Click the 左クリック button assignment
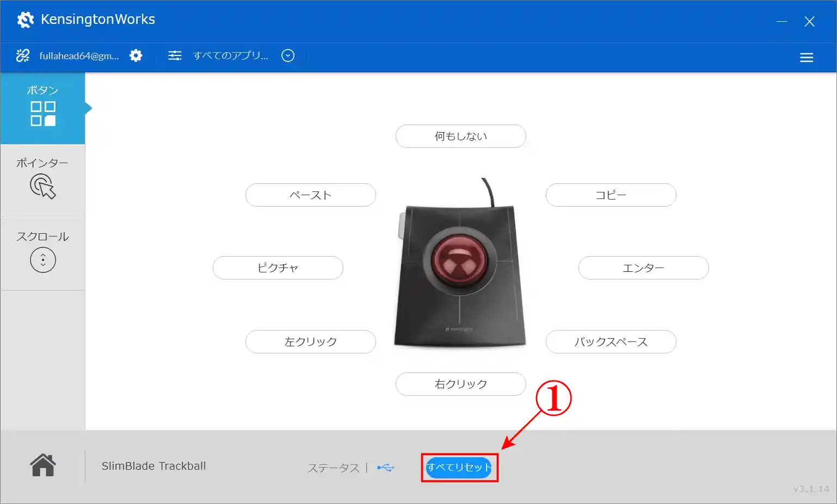The height and width of the screenshot is (504, 837). click(310, 341)
